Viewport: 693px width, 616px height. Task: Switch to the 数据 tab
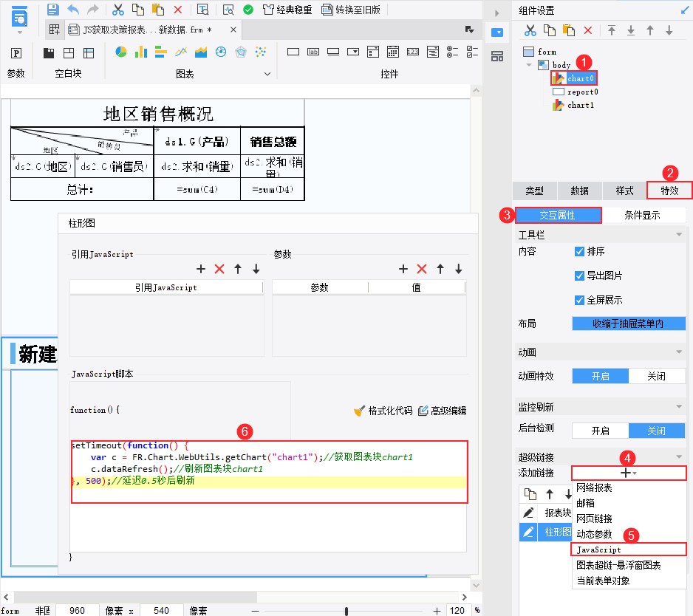[580, 191]
